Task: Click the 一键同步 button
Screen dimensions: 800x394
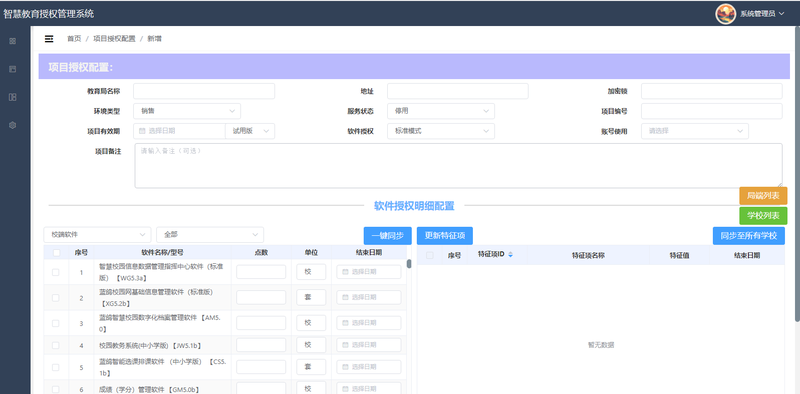Action: coord(388,236)
